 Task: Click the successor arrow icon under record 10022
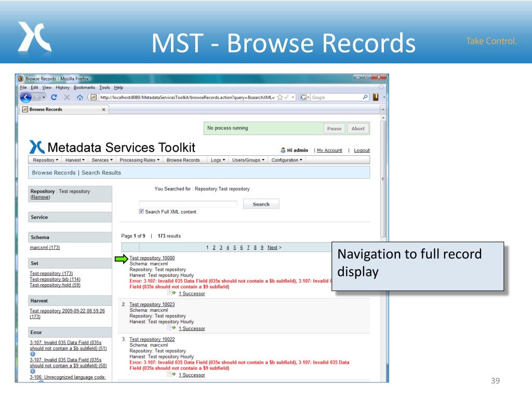171,375
